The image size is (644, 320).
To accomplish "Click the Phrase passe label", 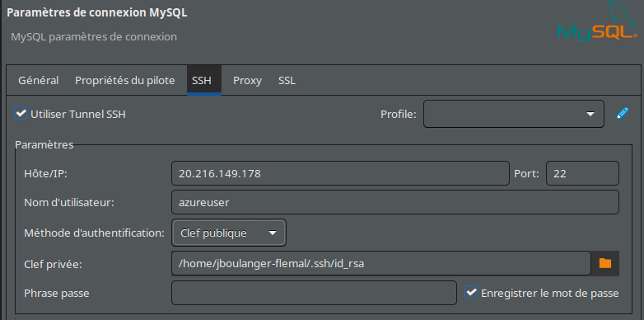I will pyautogui.click(x=57, y=294).
